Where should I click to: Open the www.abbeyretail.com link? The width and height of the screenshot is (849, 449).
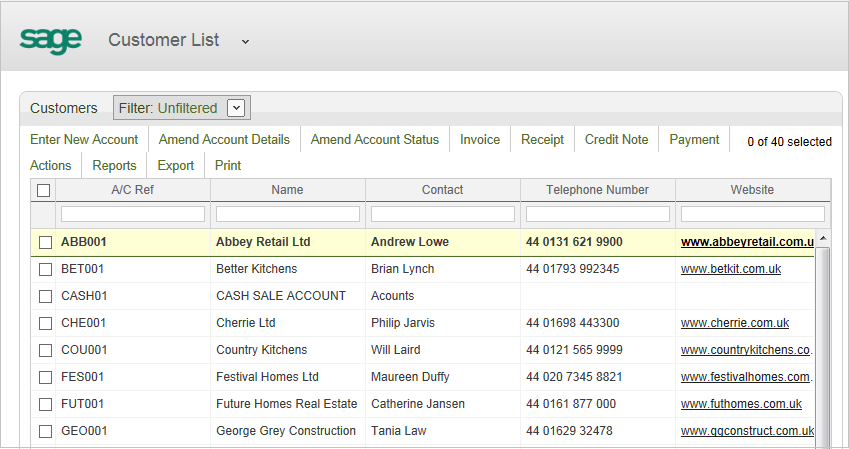point(747,242)
